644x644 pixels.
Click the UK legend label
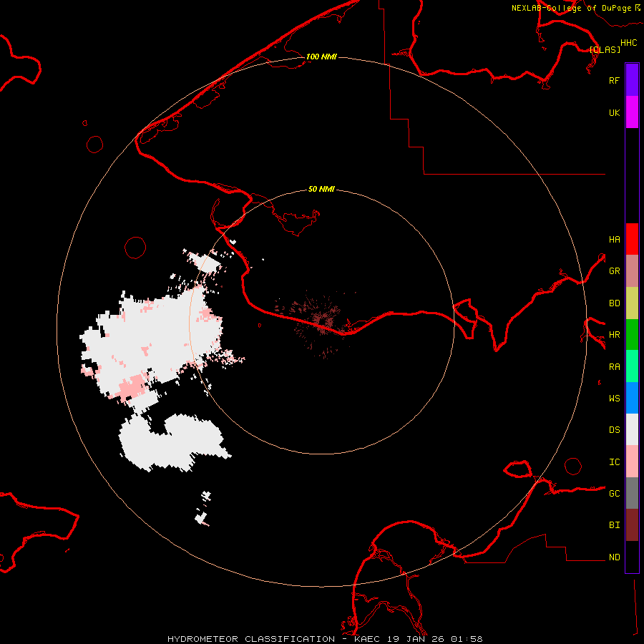click(x=614, y=112)
